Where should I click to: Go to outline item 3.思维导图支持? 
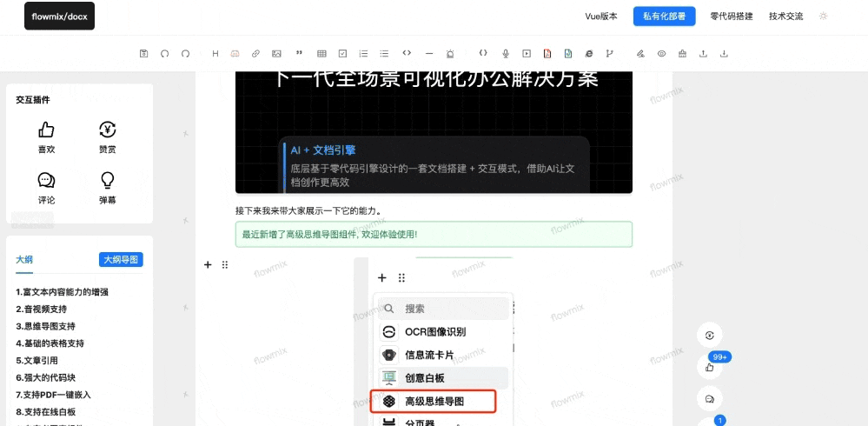coord(45,326)
